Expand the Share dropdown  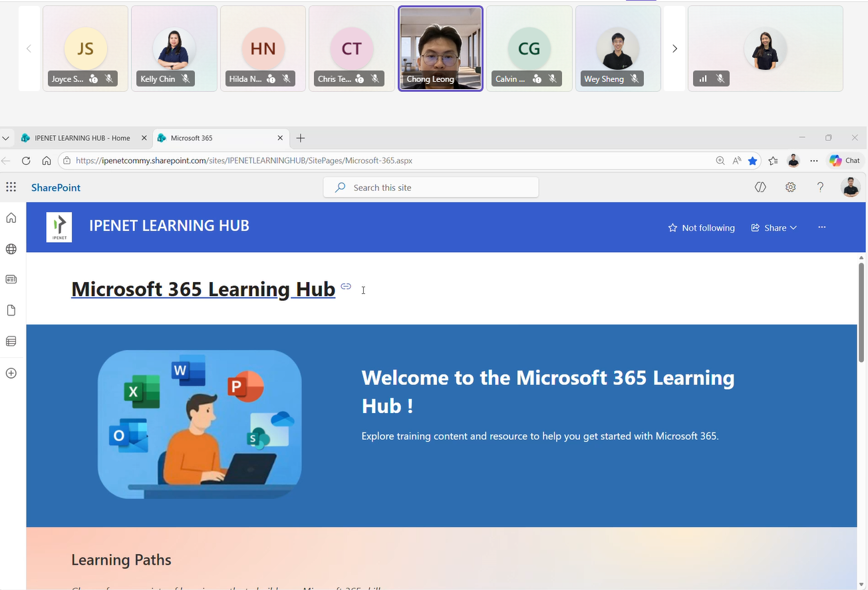[774, 227]
